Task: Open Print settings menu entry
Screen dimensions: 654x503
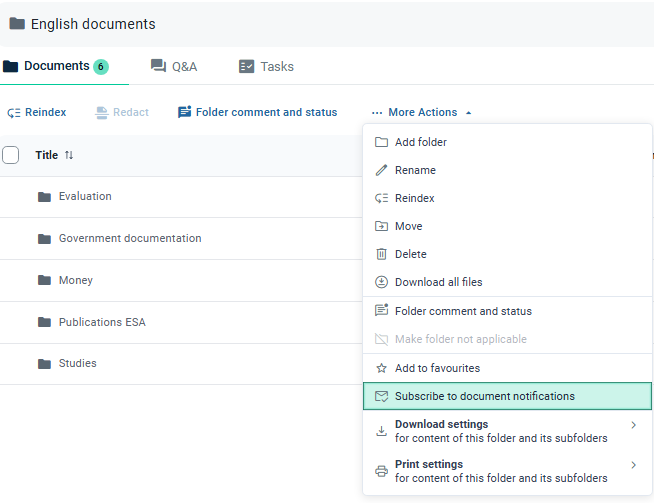Action: point(507,471)
